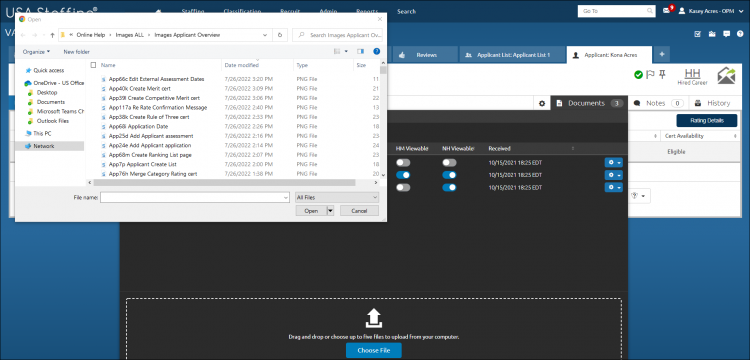Select file App68i Application Date
750x360 pixels.
tap(138, 127)
